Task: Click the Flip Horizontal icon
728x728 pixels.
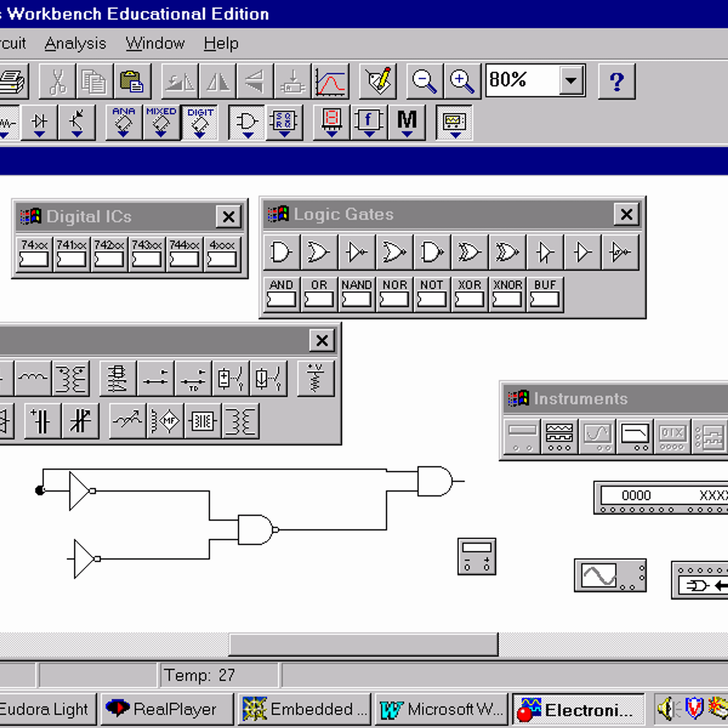Action: (x=218, y=81)
